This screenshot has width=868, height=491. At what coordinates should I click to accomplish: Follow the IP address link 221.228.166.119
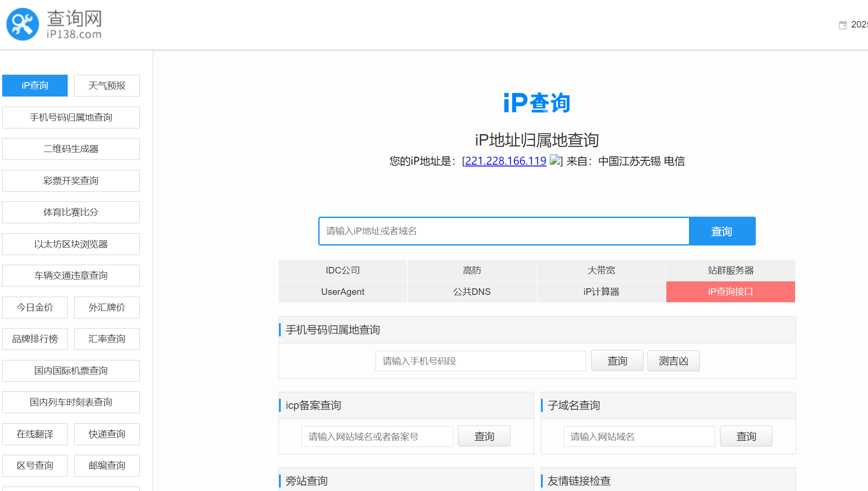pos(505,161)
